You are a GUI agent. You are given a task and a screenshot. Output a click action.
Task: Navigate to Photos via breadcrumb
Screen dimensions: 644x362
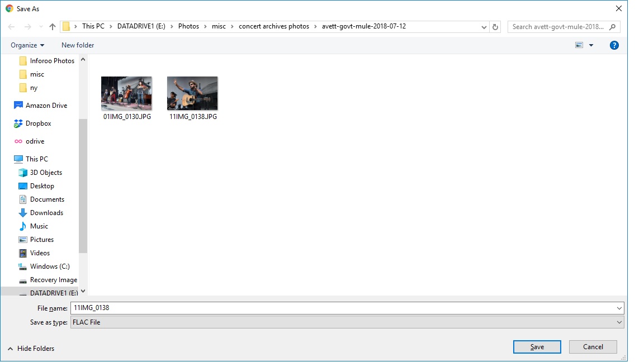pos(189,26)
